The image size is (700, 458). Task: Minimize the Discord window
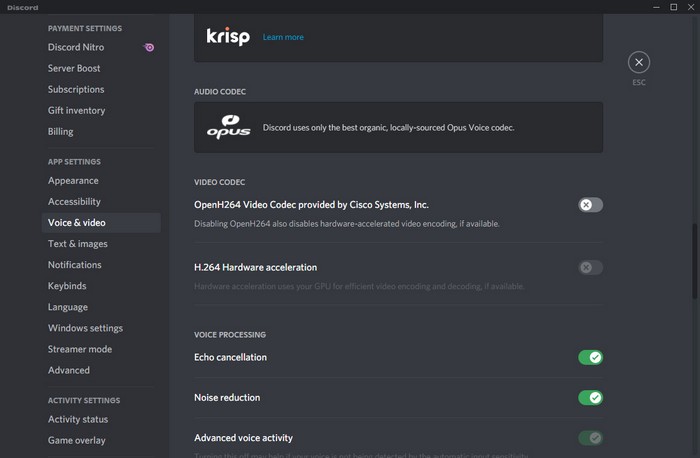(x=656, y=7)
